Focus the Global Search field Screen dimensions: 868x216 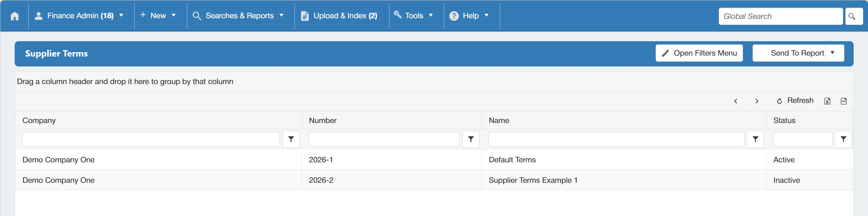(x=780, y=16)
